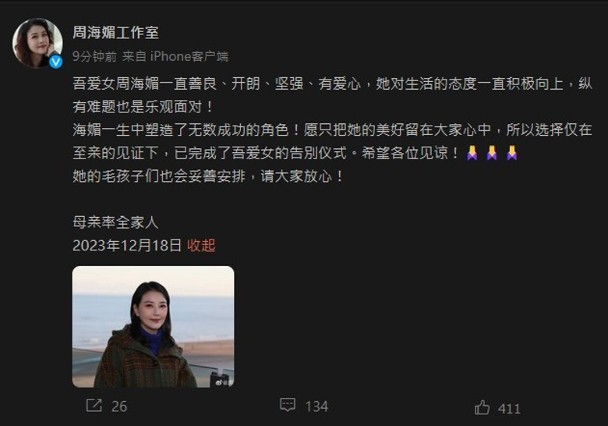Like the post with the thumbs-up icon
Viewport: 608px width, 426px height.
pos(482,407)
